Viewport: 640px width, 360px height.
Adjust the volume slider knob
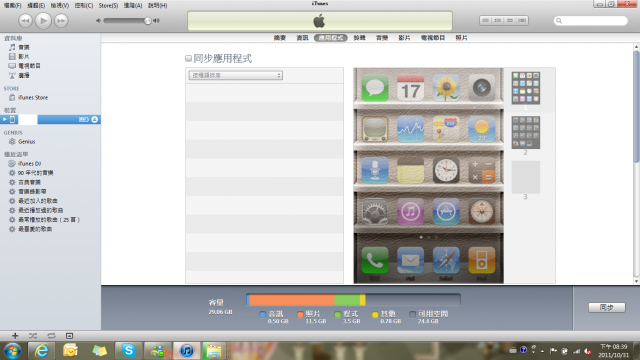pos(147,20)
